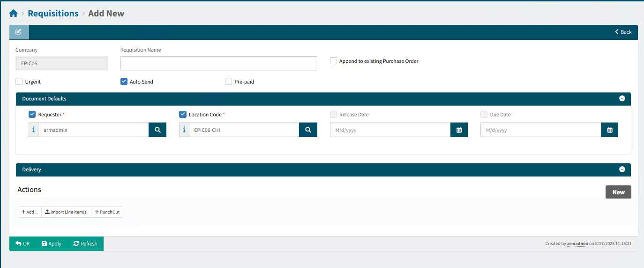This screenshot has height=268, width=644.
Task: Confirm with the OK button
Action: click(x=22, y=244)
